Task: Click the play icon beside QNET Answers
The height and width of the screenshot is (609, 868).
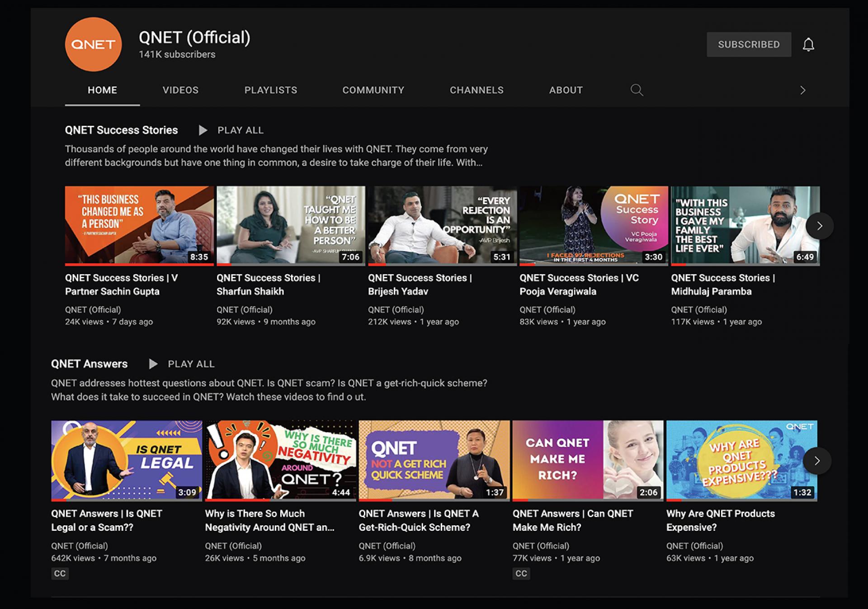Action: pyautogui.click(x=153, y=364)
